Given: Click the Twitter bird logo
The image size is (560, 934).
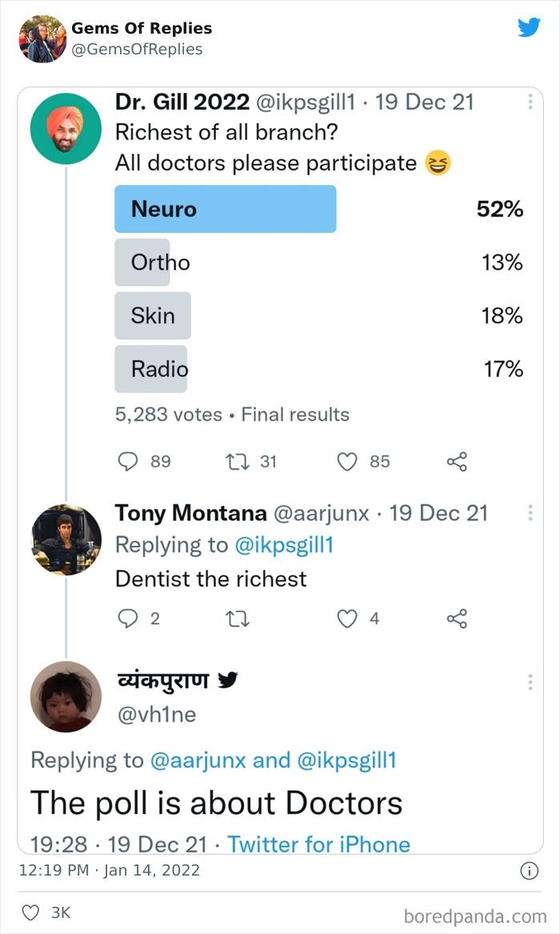Looking at the screenshot, I should [x=529, y=27].
